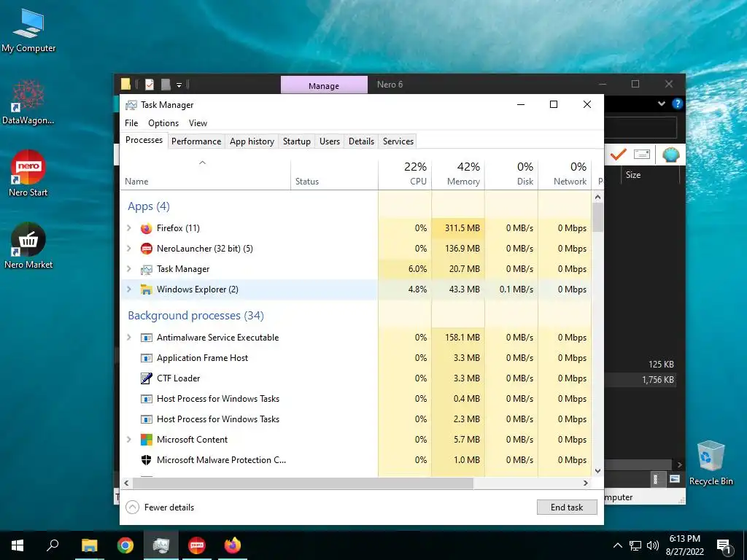The width and height of the screenshot is (747, 560).
Task: Select the CTF Loader process row
Action: [x=355, y=378]
